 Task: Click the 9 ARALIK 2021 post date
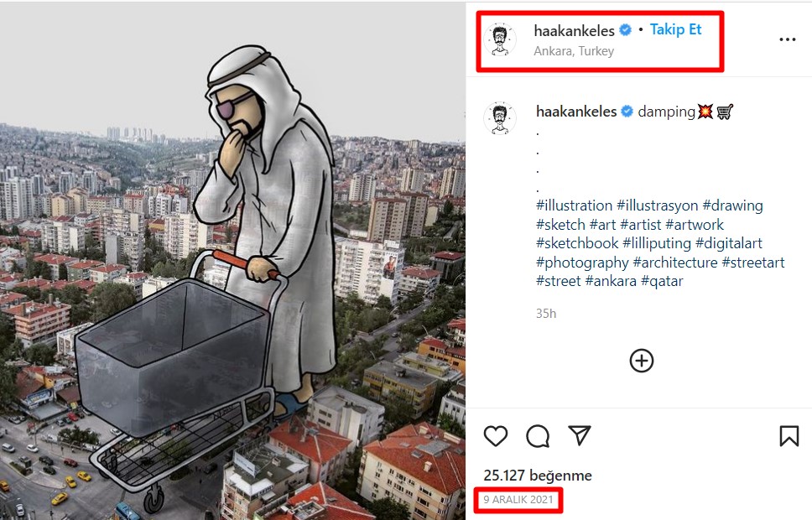(518, 500)
